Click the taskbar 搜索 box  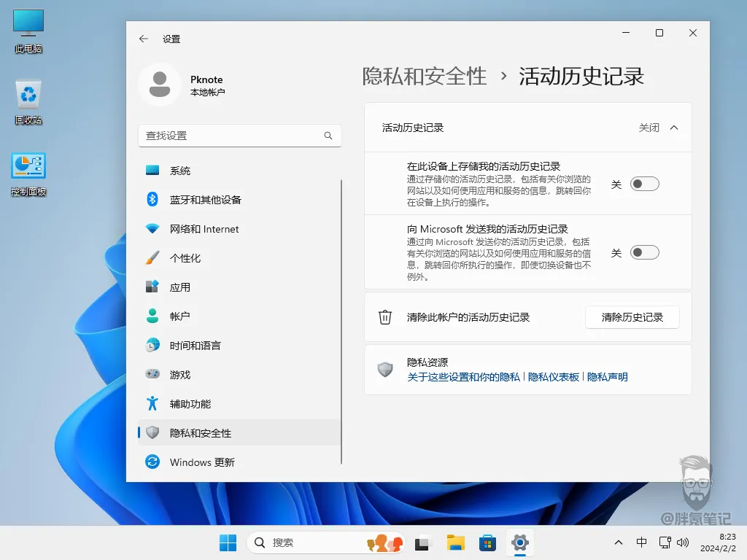click(326, 542)
